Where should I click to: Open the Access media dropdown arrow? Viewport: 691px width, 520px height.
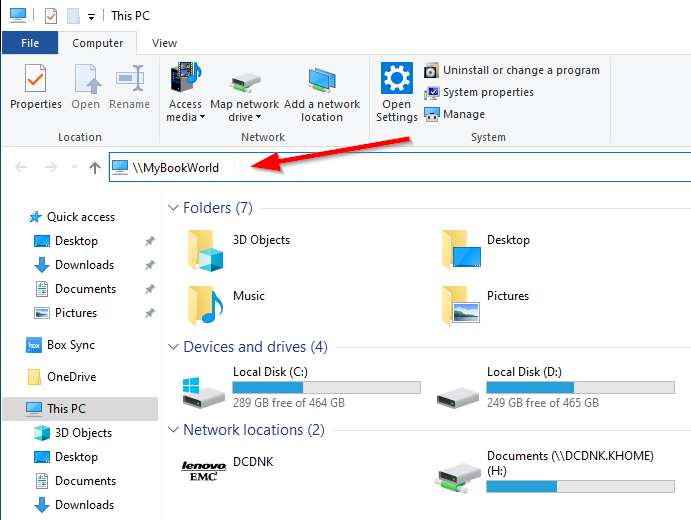coord(202,117)
